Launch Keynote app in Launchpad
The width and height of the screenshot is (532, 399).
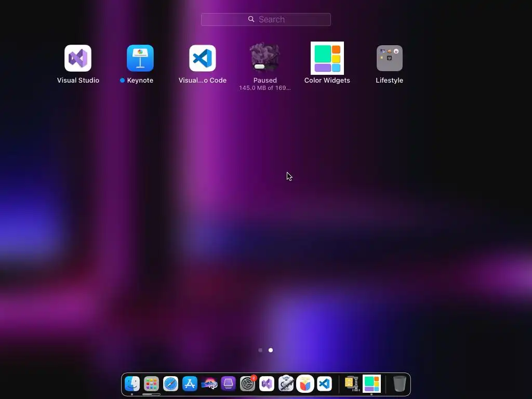coord(140,58)
